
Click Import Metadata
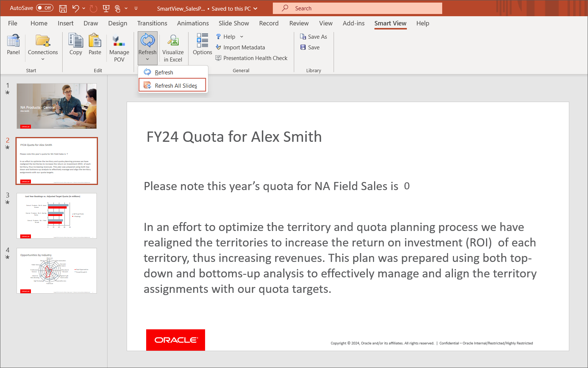[x=240, y=48]
